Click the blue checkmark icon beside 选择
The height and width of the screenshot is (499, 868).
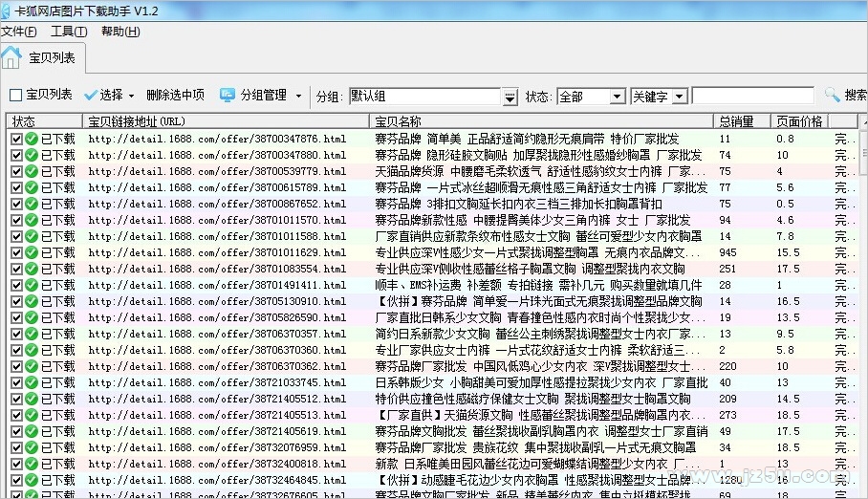[90, 96]
